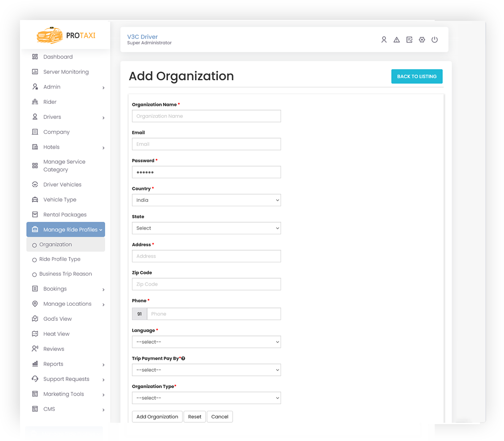This screenshot has height=441, width=504.
Task: Click the Admin user icon
Action: pos(35,87)
